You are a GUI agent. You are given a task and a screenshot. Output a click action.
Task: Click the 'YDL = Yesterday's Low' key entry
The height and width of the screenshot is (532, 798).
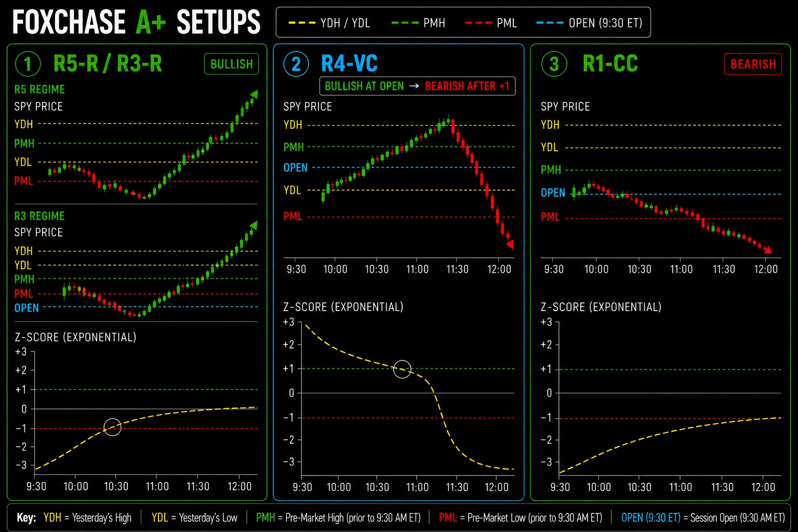(194, 517)
